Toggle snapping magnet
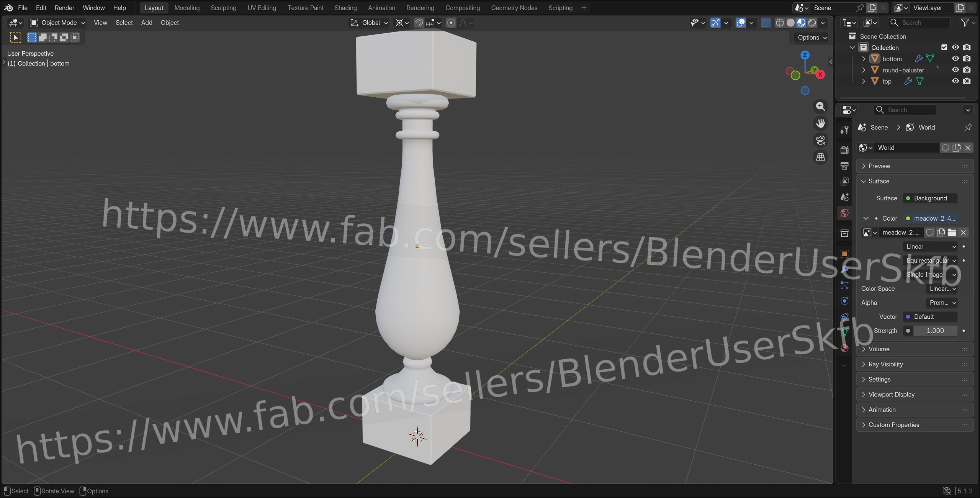 coord(419,23)
